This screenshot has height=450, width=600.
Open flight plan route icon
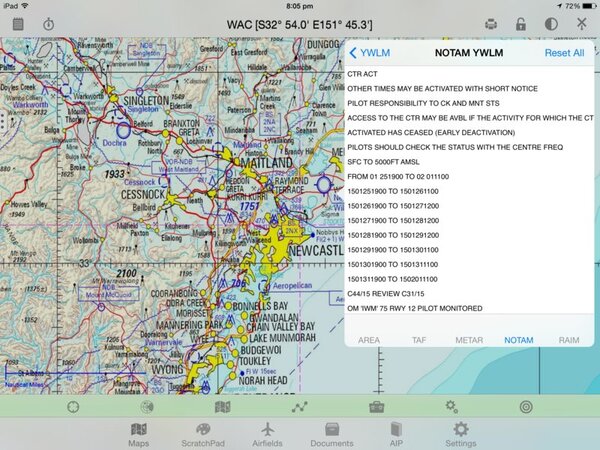299,407
